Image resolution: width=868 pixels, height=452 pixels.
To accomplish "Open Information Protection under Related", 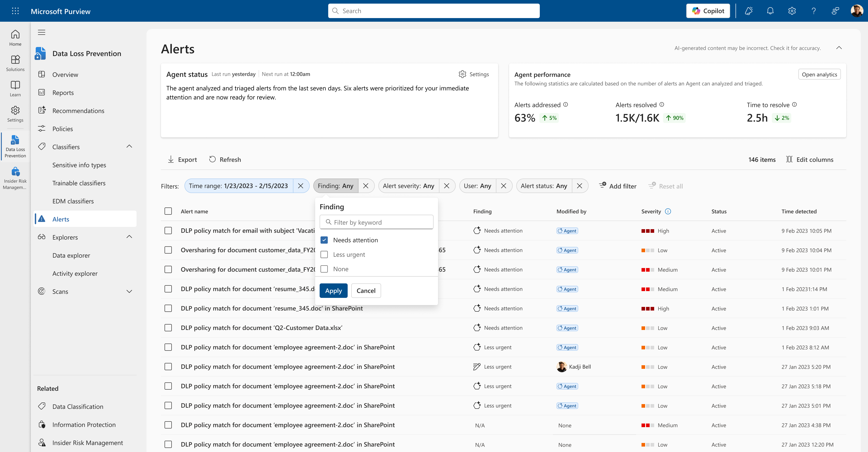I will pos(84,425).
